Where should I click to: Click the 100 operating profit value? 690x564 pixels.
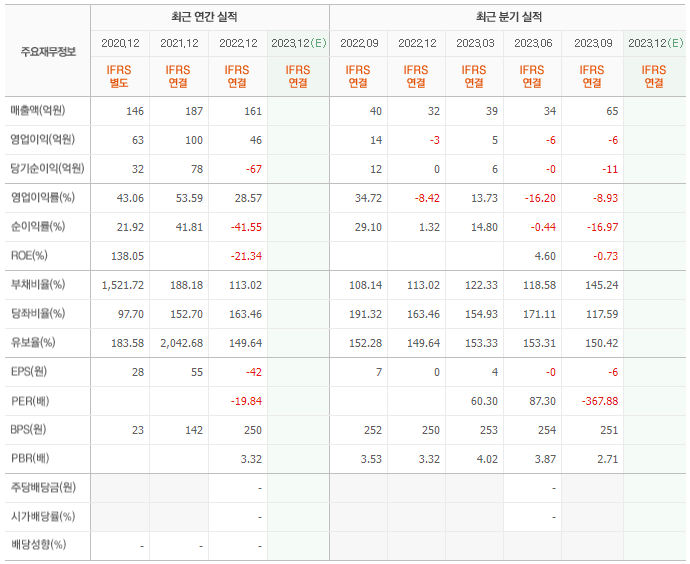coord(194,140)
